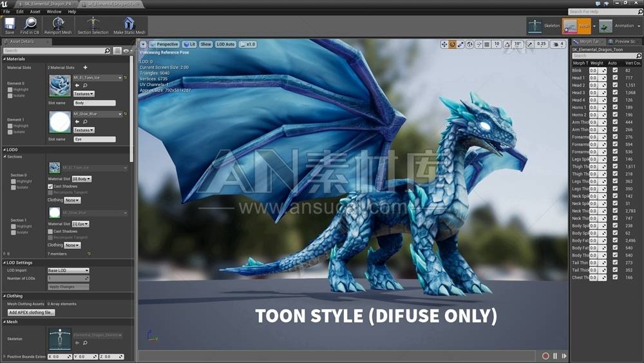Toggle world/local coordinate globe icon
The width and height of the screenshot is (644, 363).
tap(470, 44)
